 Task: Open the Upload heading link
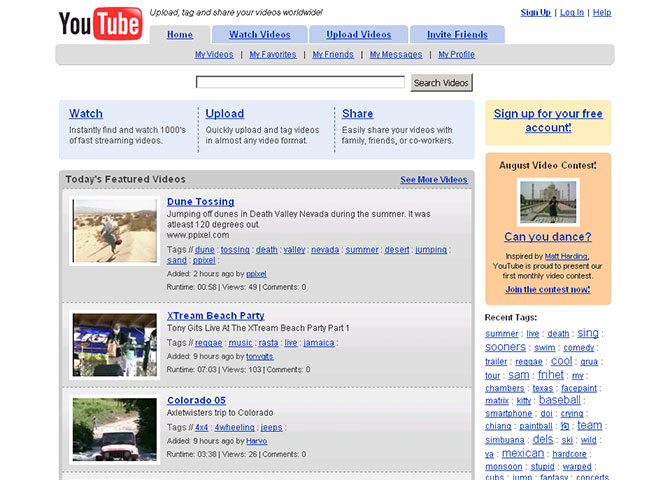coord(225,114)
